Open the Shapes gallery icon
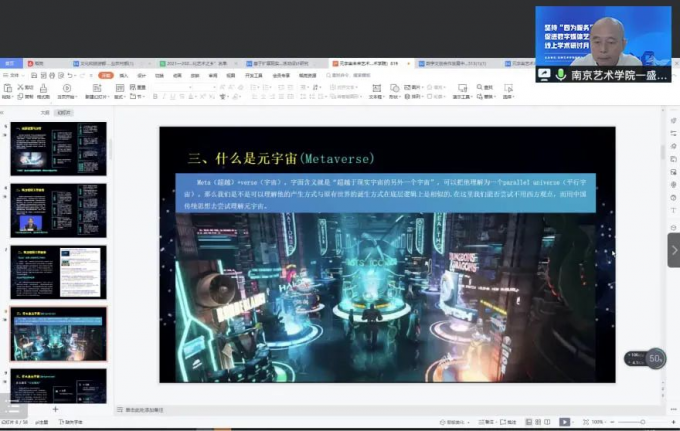Image resolution: width=680 pixels, height=431 pixels. (x=394, y=88)
